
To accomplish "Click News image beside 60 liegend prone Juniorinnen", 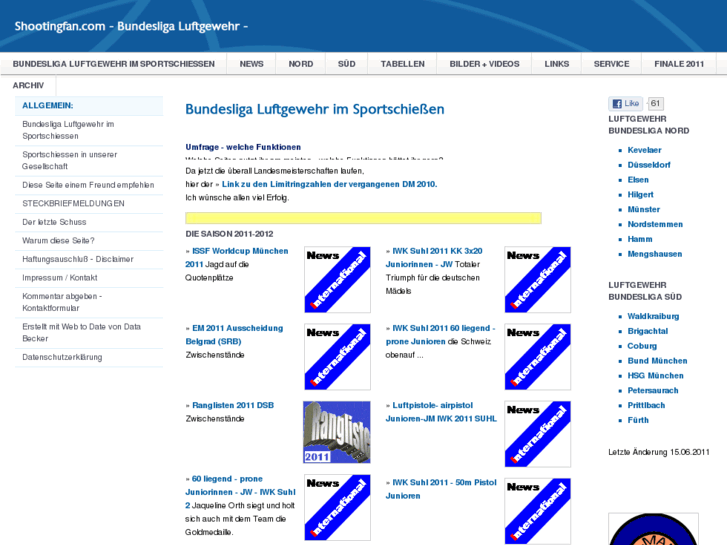I will [337, 507].
